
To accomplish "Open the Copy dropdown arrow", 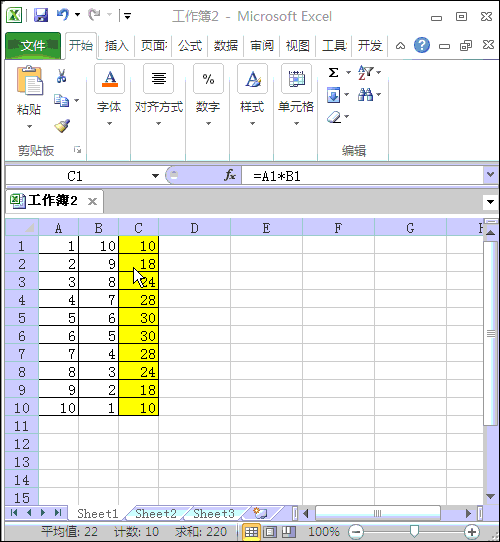I will (x=76, y=101).
